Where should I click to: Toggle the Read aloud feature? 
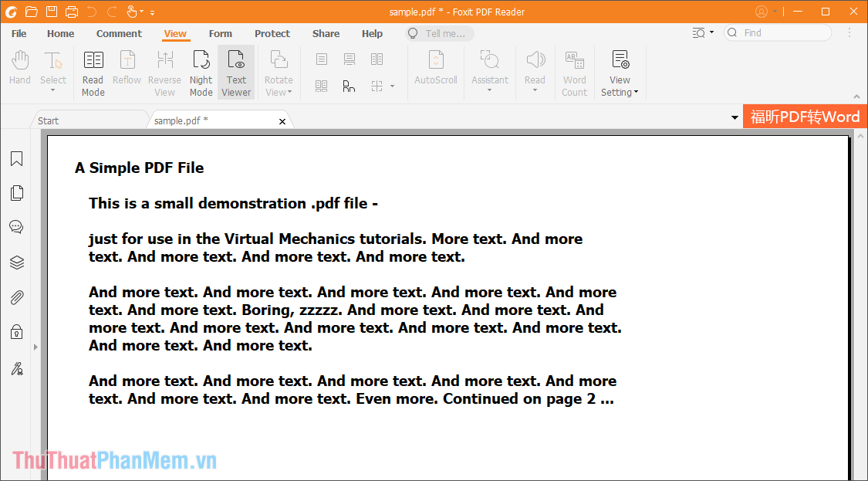pos(535,72)
